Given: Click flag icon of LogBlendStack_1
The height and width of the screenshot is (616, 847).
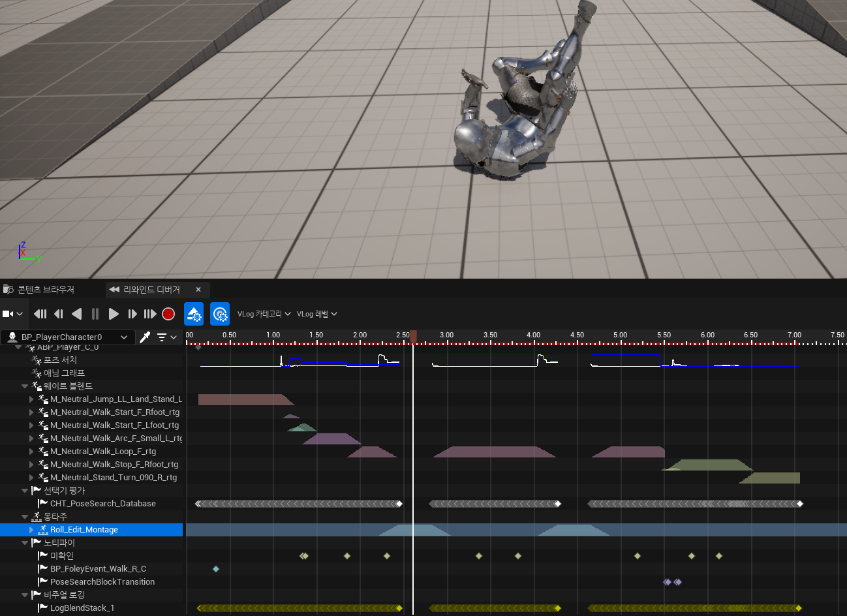Looking at the screenshot, I should (x=43, y=608).
